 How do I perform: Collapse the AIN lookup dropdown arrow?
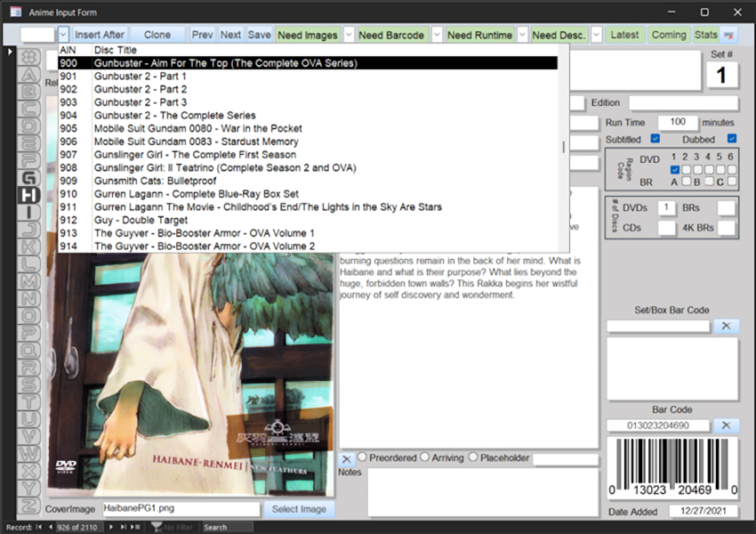[63, 35]
